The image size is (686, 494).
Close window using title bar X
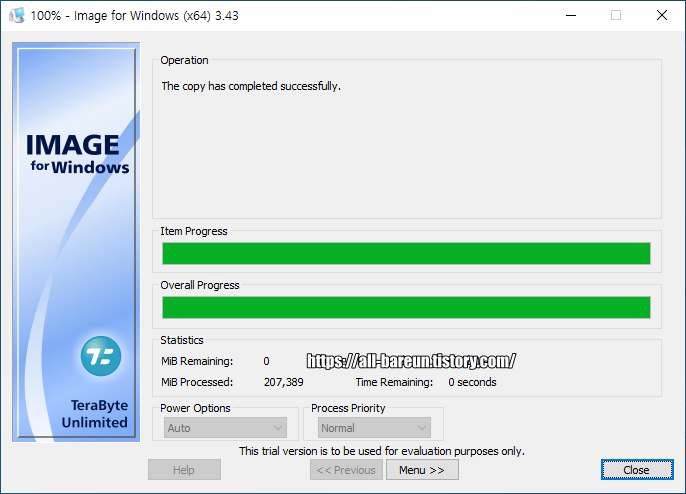(x=662, y=15)
